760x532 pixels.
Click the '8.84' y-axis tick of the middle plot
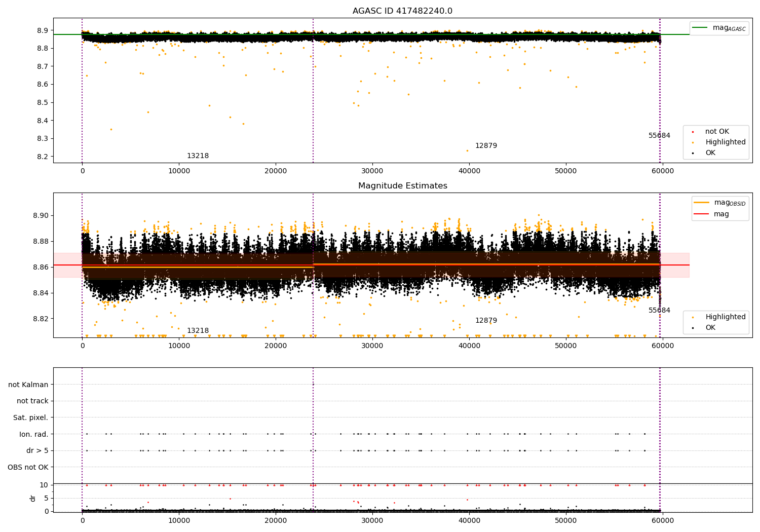(41, 293)
